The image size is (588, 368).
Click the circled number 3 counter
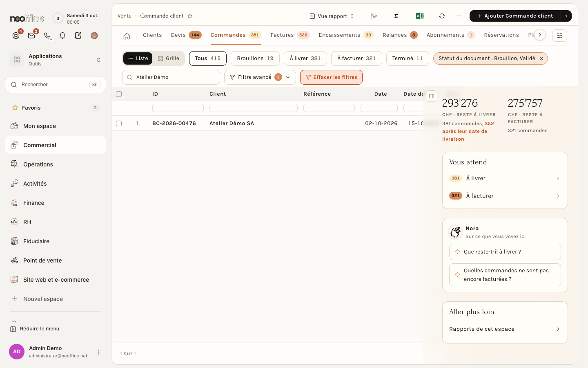[58, 18]
